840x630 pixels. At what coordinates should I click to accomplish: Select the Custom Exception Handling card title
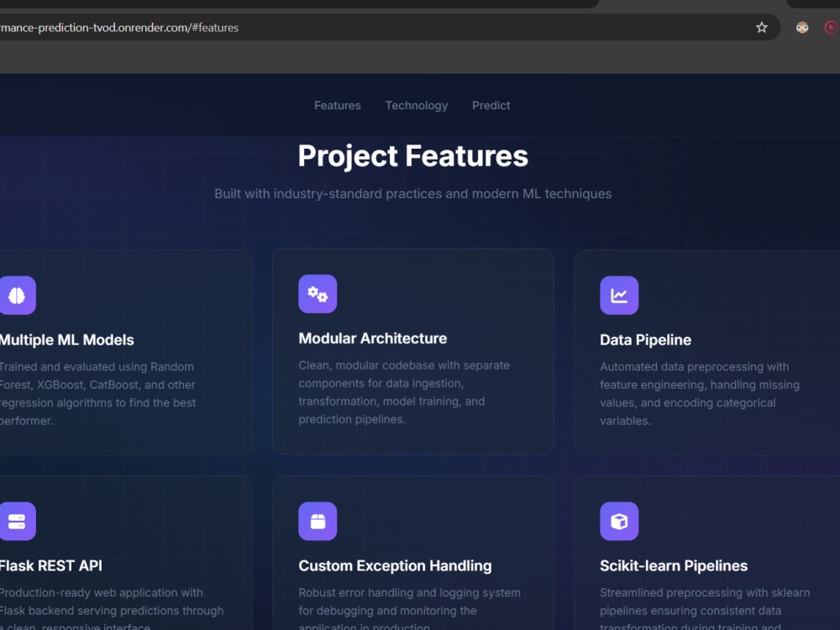[x=395, y=565]
